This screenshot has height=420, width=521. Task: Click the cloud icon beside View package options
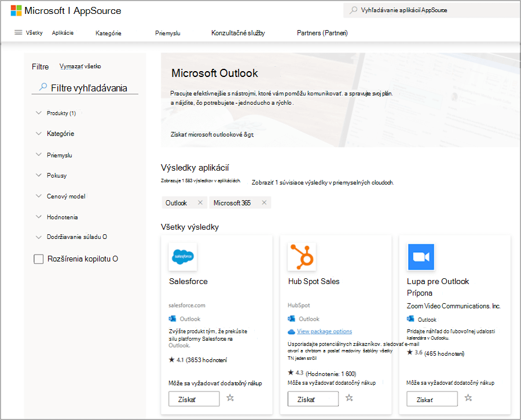(x=291, y=331)
